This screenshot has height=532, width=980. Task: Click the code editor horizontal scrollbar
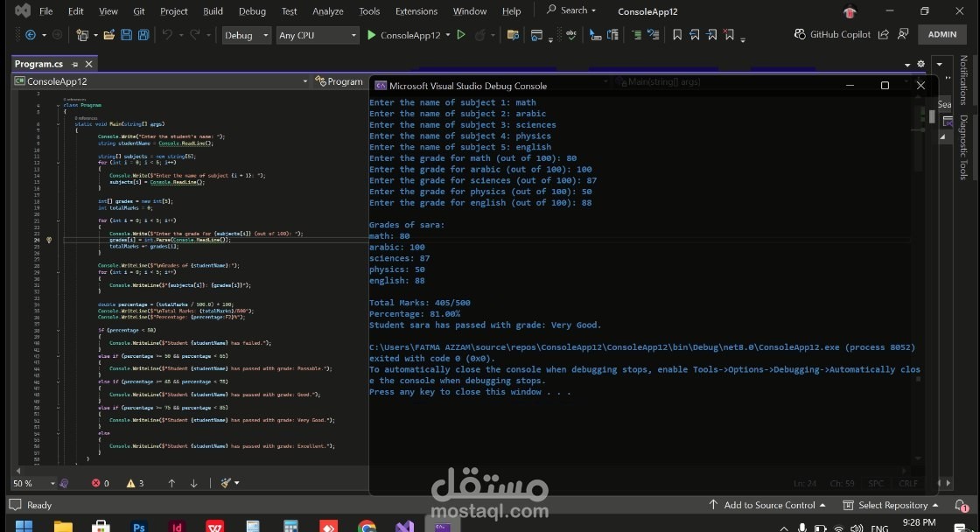[191, 471]
